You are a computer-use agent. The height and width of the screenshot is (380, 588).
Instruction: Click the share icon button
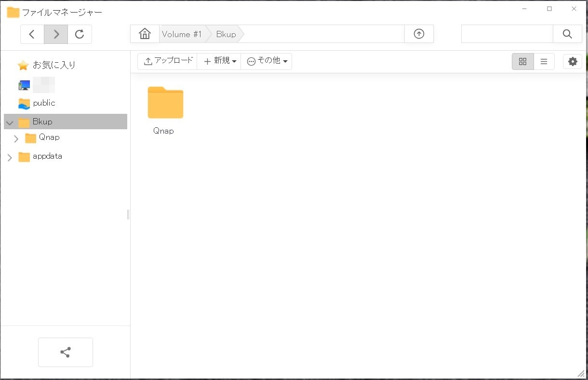coord(66,352)
